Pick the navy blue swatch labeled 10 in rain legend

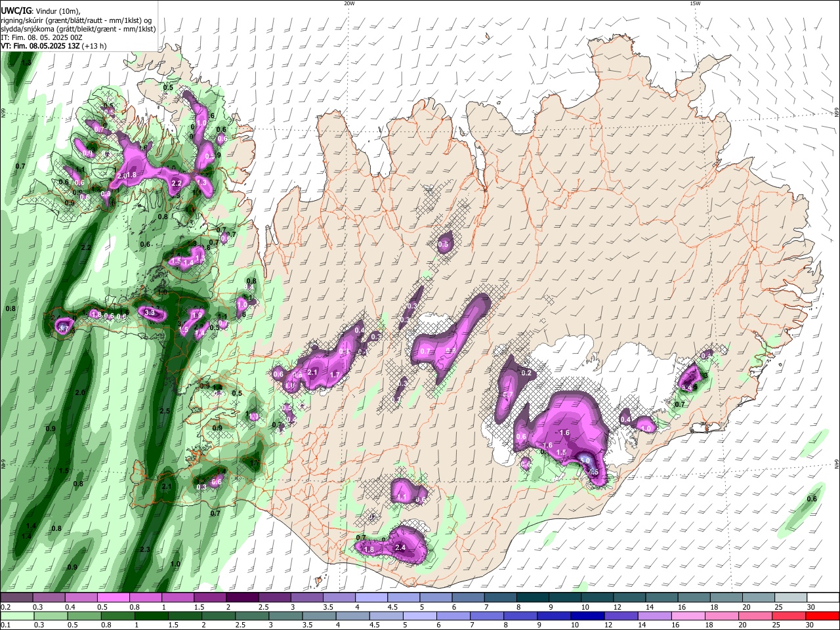tap(587, 616)
